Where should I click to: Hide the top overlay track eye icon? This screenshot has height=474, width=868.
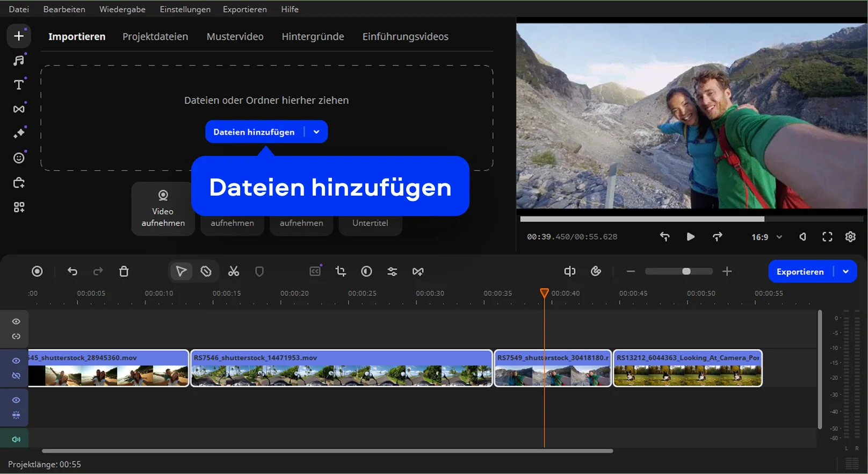[16, 321]
